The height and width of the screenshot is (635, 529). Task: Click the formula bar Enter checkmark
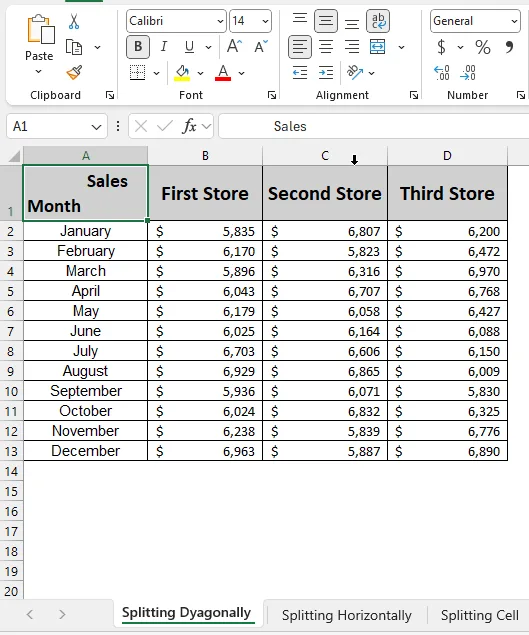(x=165, y=126)
